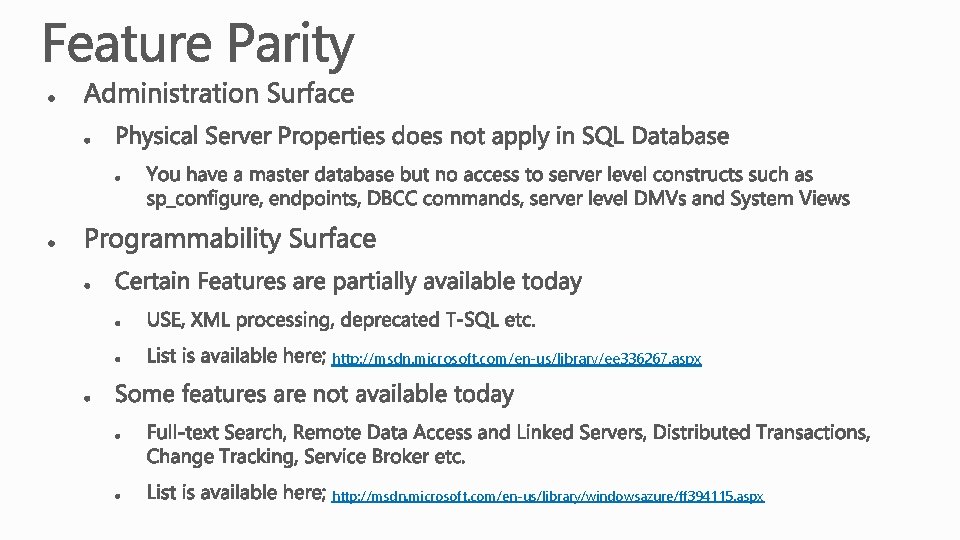Click the Physical Server Properties bullet text

(x=422, y=136)
